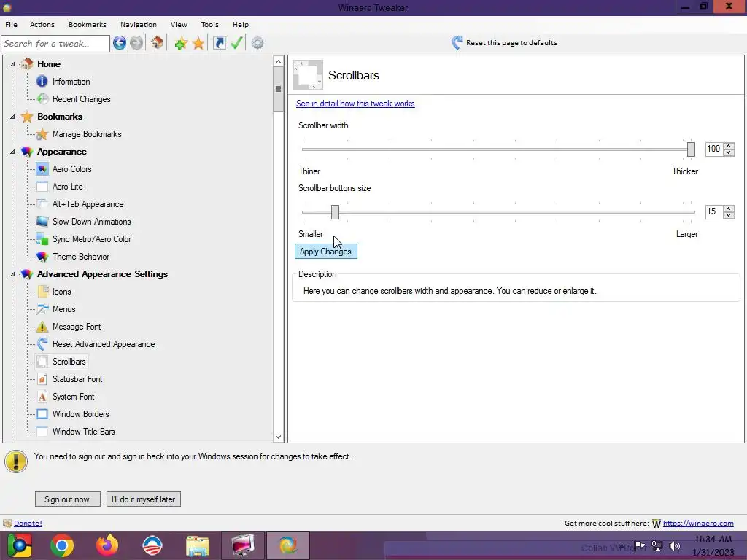Click the Slow Down Animations icon
Screen dimensions: 747x560
click(x=42, y=222)
